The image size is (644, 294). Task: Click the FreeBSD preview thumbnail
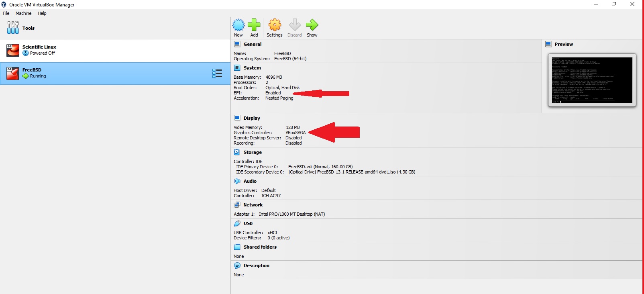tap(592, 80)
